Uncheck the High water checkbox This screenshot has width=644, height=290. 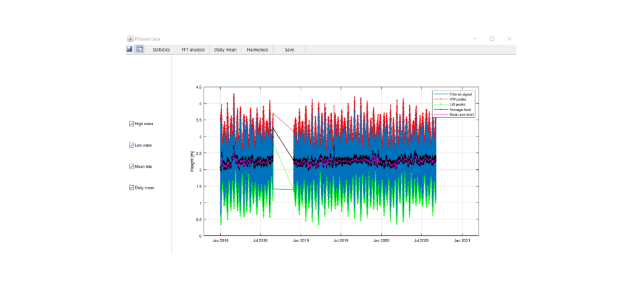131,124
